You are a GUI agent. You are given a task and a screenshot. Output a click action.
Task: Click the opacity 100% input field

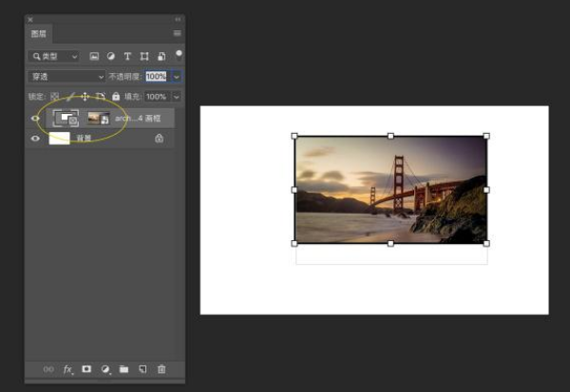tap(157, 76)
